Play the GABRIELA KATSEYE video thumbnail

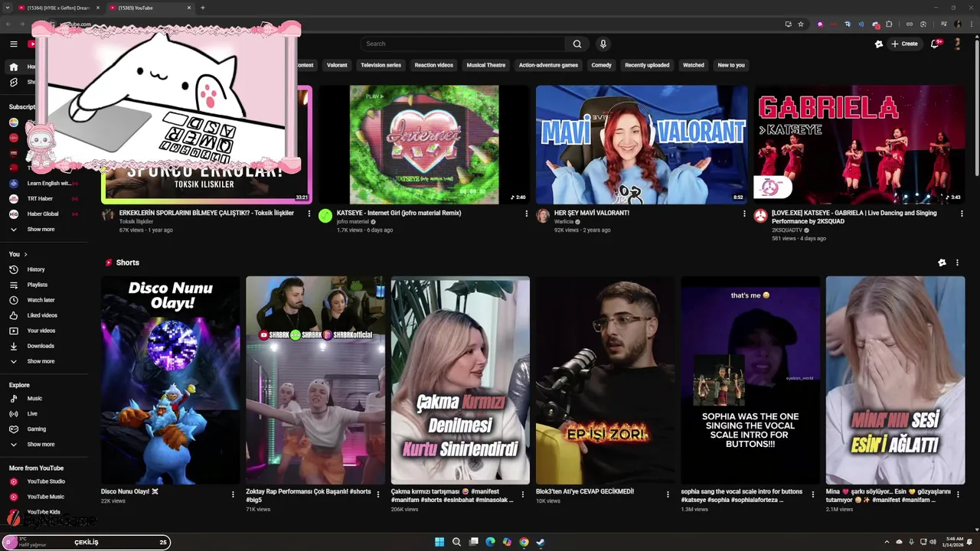click(x=859, y=145)
